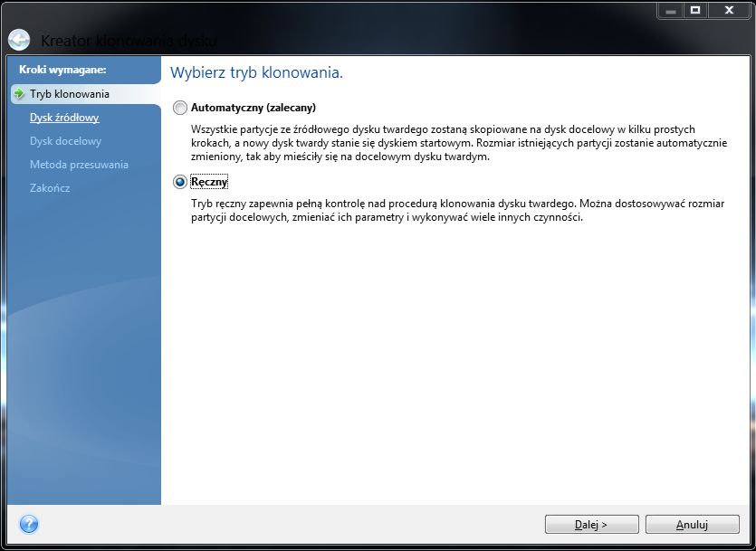Click the Zakończ step
The height and width of the screenshot is (551, 756).
click(x=50, y=188)
